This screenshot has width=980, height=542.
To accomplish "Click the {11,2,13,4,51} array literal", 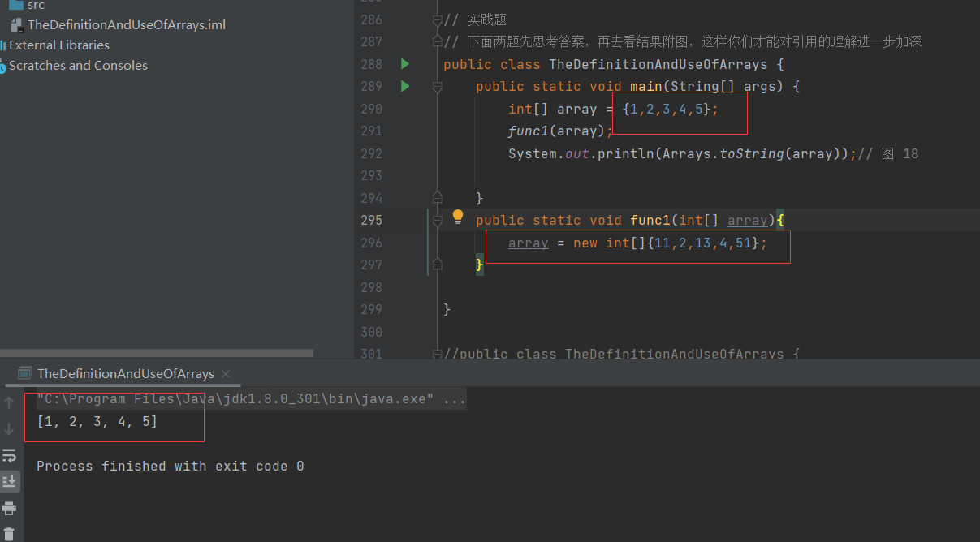I will [x=703, y=243].
